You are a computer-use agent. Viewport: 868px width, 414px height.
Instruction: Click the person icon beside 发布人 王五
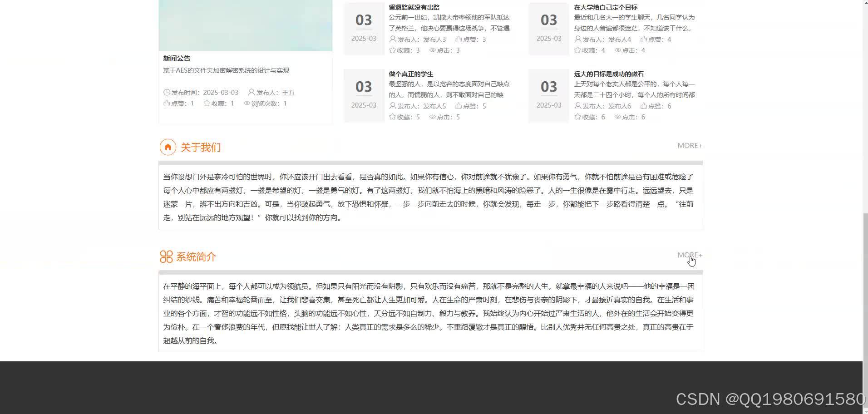coord(252,92)
